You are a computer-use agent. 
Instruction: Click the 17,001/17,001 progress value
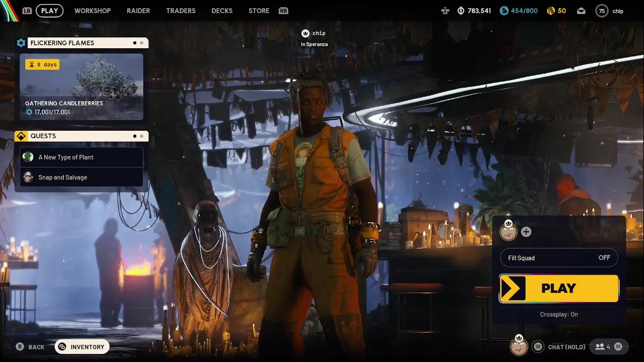[x=52, y=112]
